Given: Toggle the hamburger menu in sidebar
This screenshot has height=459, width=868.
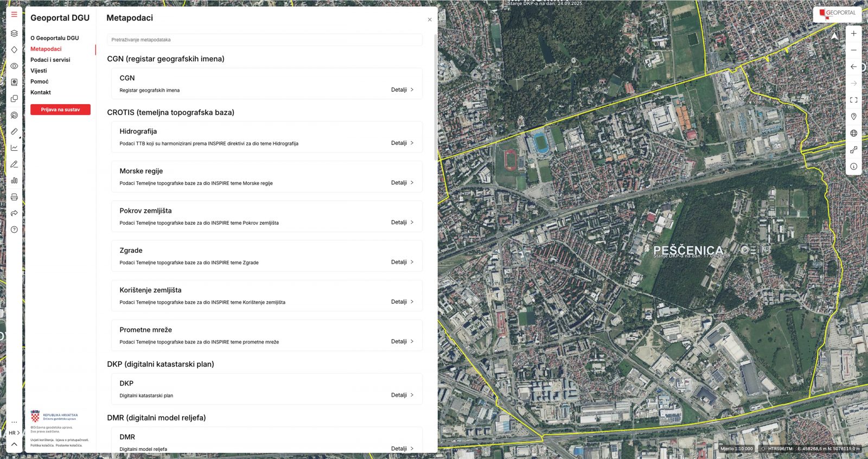Looking at the screenshot, I should click(14, 15).
